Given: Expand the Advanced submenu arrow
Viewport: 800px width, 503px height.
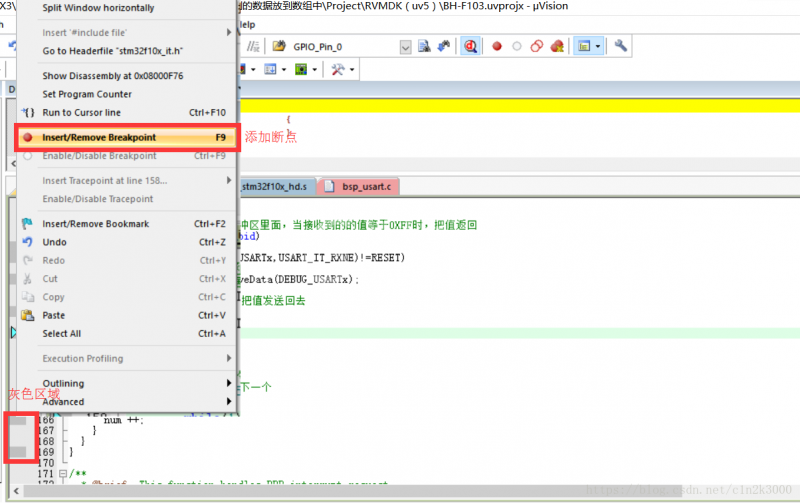Looking at the screenshot, I should pos(229,401).
